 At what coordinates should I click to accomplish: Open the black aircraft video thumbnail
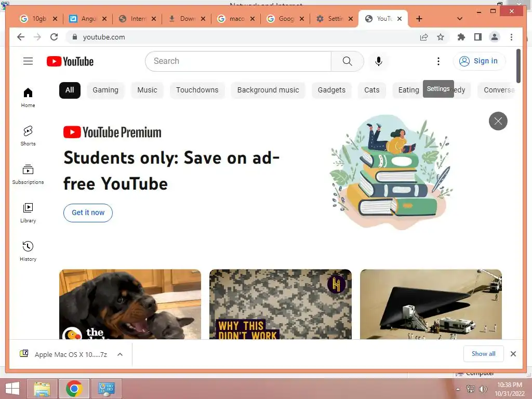pyautogui.click(x=431, y=304)
